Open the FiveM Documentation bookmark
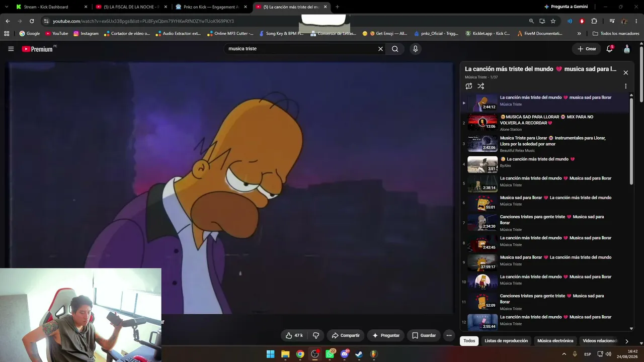Screen dimensions: 644x362 pyautogui.click(x=540, y=34)
